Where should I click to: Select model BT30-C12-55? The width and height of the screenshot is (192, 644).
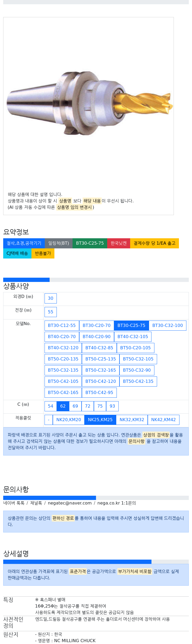(62, 325)
